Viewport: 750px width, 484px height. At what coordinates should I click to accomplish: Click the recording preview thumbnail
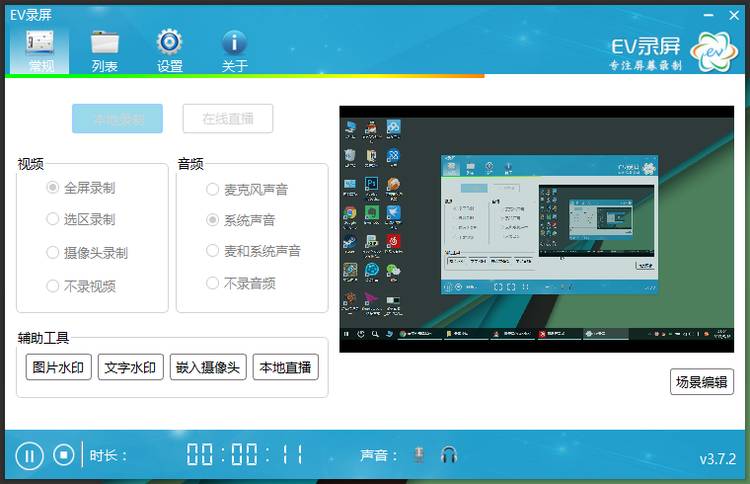(537, 229)
